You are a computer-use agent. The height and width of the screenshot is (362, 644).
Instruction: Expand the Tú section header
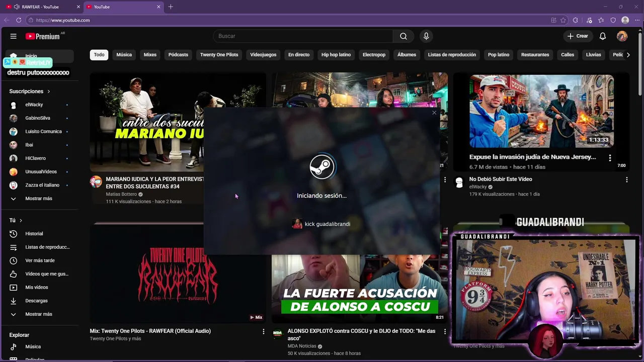point(16,220)
